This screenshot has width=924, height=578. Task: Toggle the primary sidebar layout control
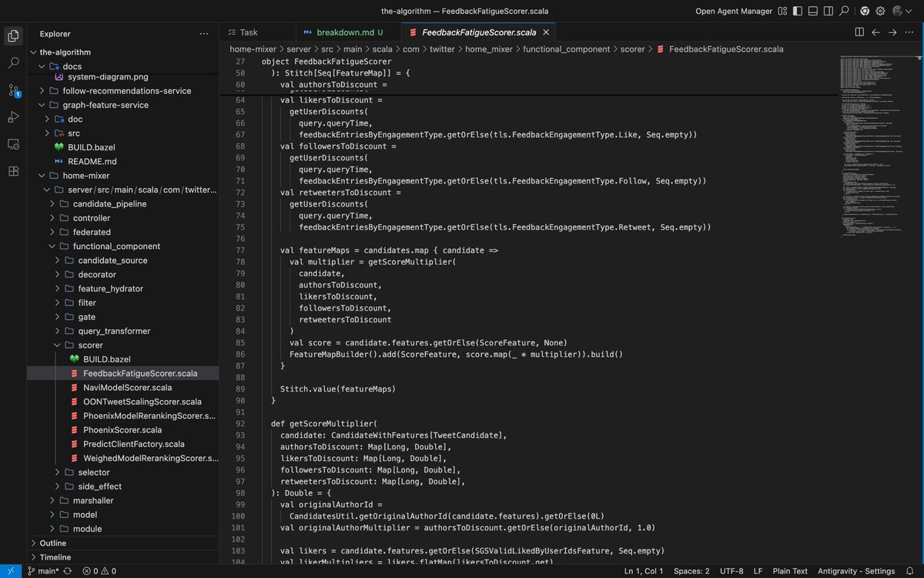point(798,12)
